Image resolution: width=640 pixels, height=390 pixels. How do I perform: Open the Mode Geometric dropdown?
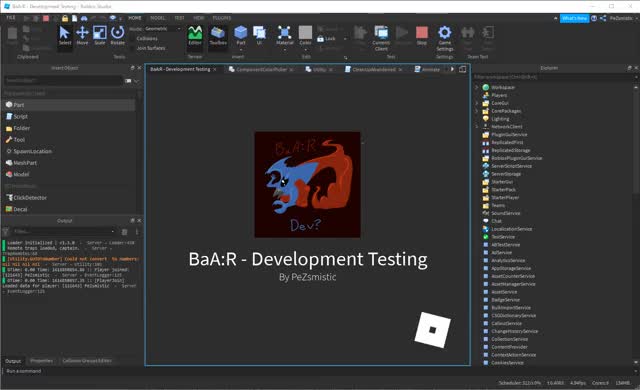pos(162,29)
